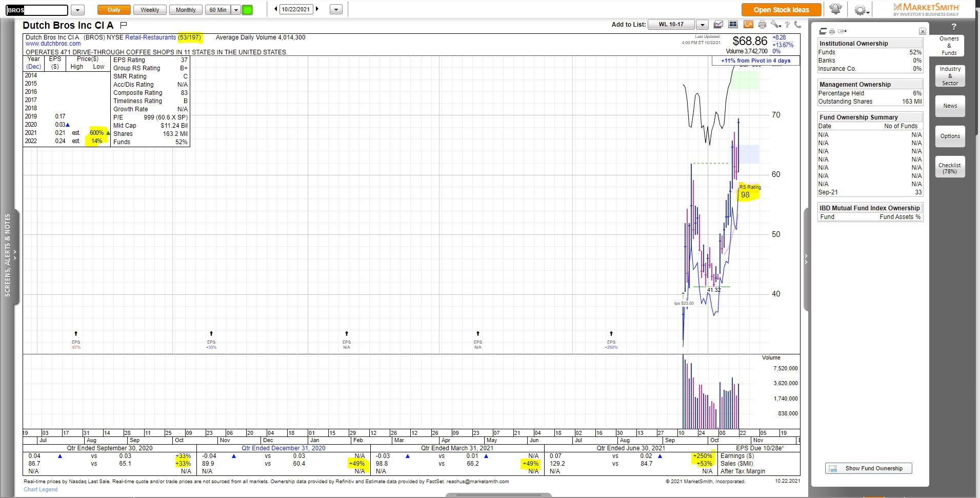
Task: Click the Sep-21 fund ownership row
Action: (870, 192)
